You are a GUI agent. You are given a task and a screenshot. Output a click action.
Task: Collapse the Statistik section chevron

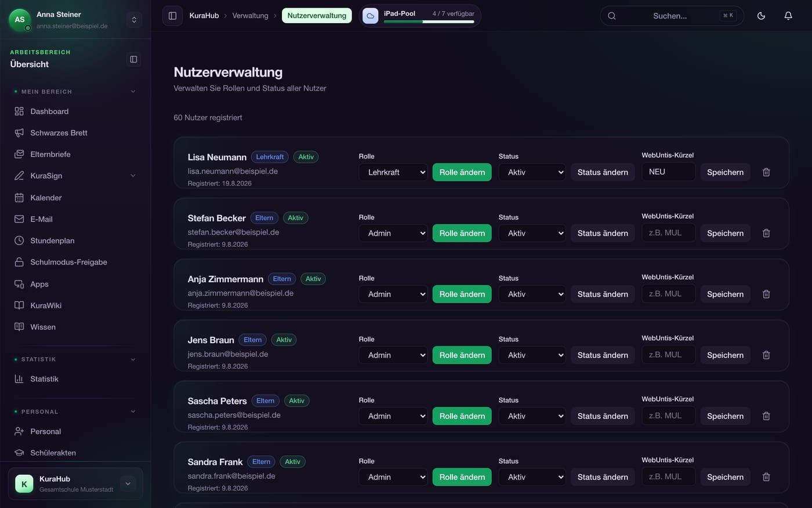coord(133,359)
